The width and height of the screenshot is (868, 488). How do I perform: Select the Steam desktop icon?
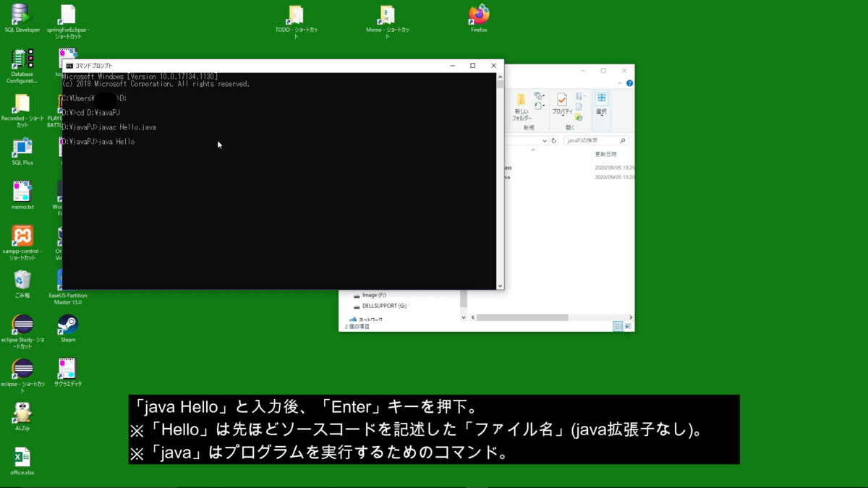pos(67,325)
